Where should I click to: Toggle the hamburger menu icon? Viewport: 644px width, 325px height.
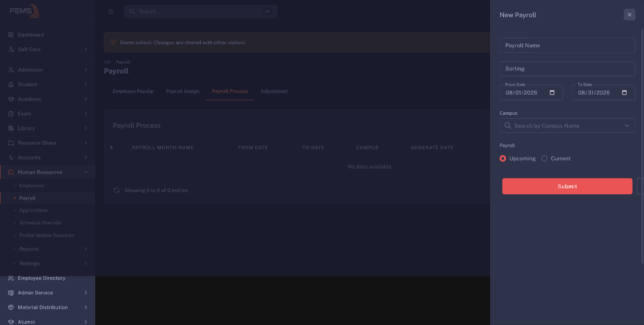click(111, 12)
